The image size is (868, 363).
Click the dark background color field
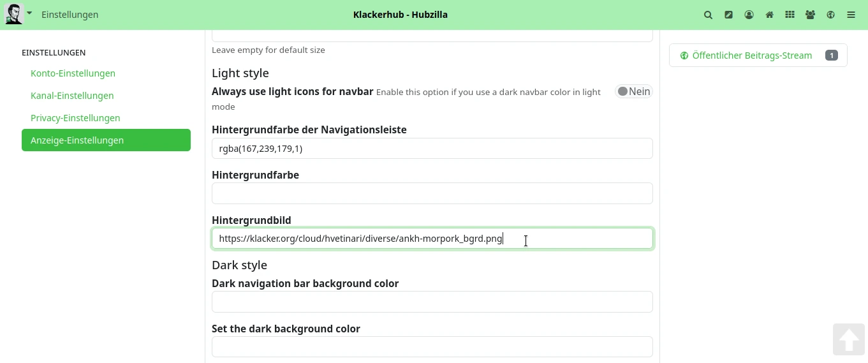click(x=432, y=347)
